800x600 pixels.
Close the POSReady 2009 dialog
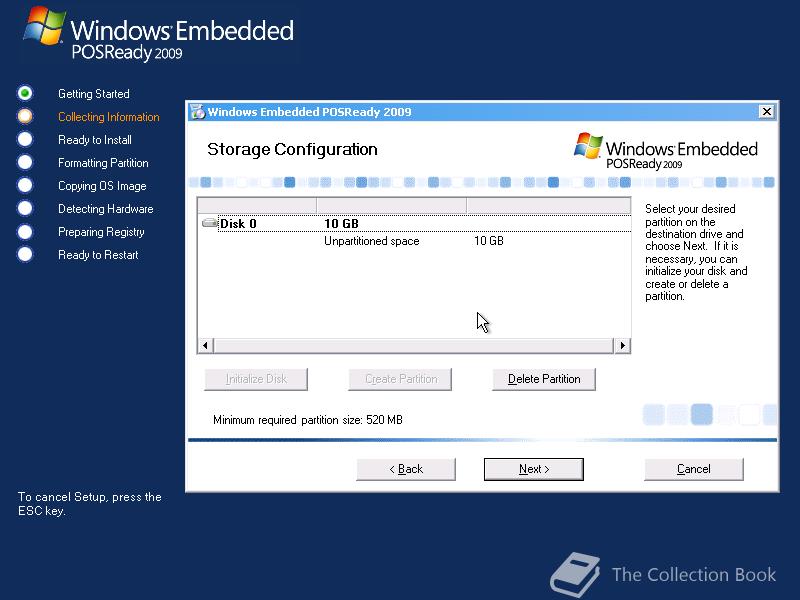coord(766,111)
